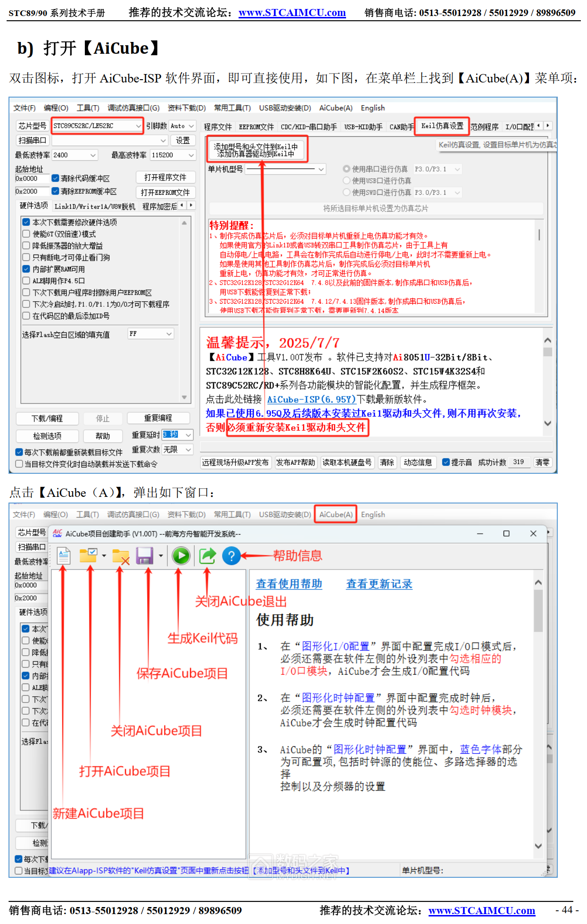Open the FF flash fill value dropdown
This screenshot has width=587, height=924.
(151, 334)
